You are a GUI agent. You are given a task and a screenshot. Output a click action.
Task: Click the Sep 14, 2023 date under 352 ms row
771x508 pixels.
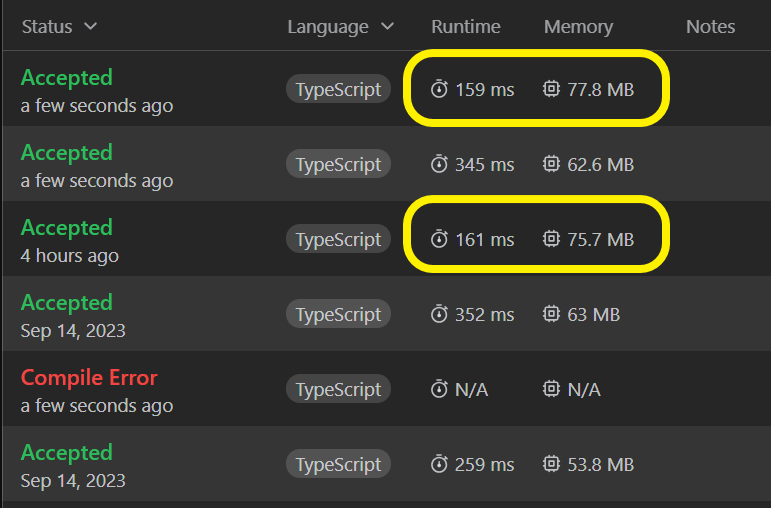click(73, 331)
